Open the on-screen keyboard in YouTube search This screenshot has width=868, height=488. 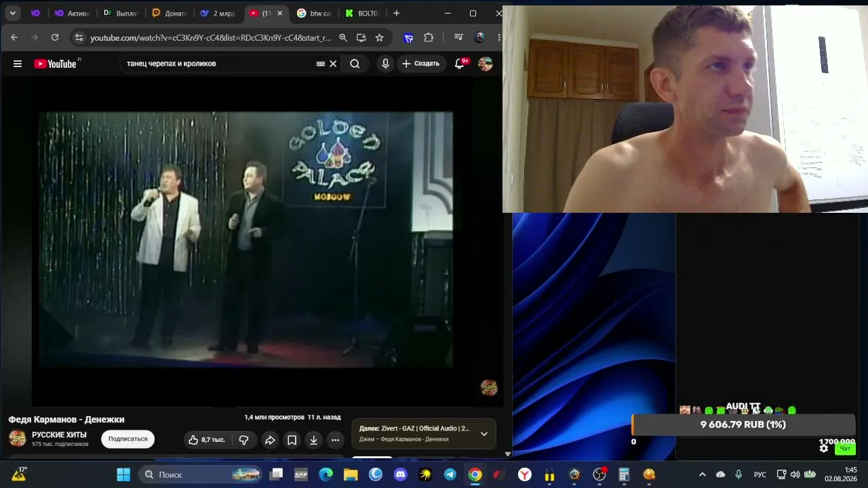pos(321,64)
